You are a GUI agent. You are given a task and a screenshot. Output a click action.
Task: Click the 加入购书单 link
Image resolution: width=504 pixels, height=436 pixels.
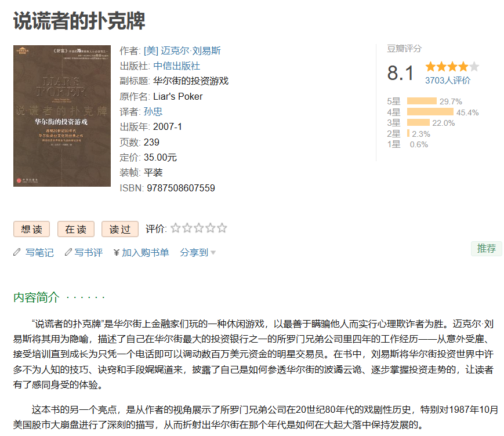(x=146, y=253)
